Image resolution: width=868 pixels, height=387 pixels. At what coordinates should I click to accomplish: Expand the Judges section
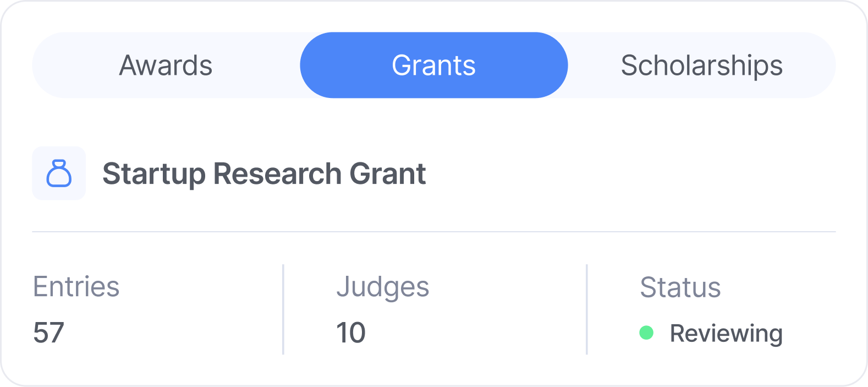[x=383, y=286]
